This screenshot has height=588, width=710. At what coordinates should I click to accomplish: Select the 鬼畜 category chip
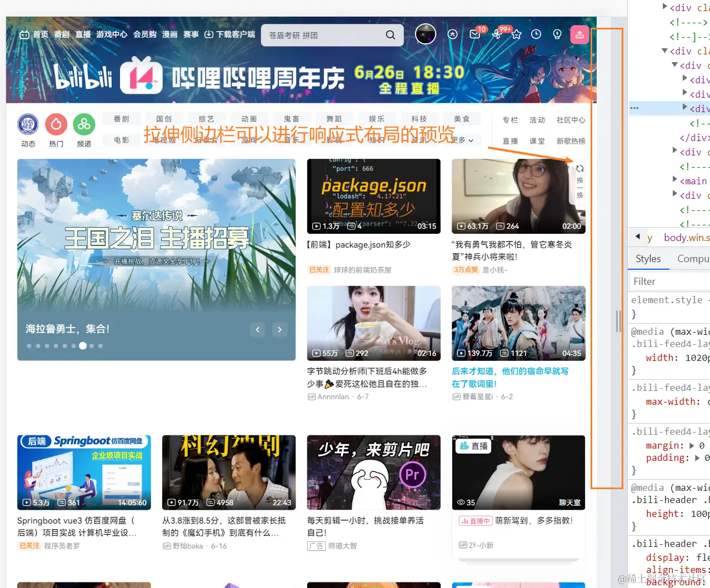[291, 119]
